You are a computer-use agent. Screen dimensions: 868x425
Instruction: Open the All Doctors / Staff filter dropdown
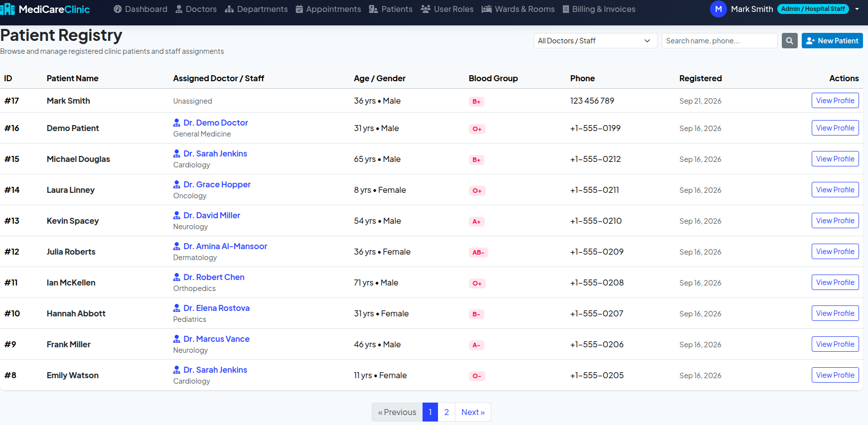595,41
